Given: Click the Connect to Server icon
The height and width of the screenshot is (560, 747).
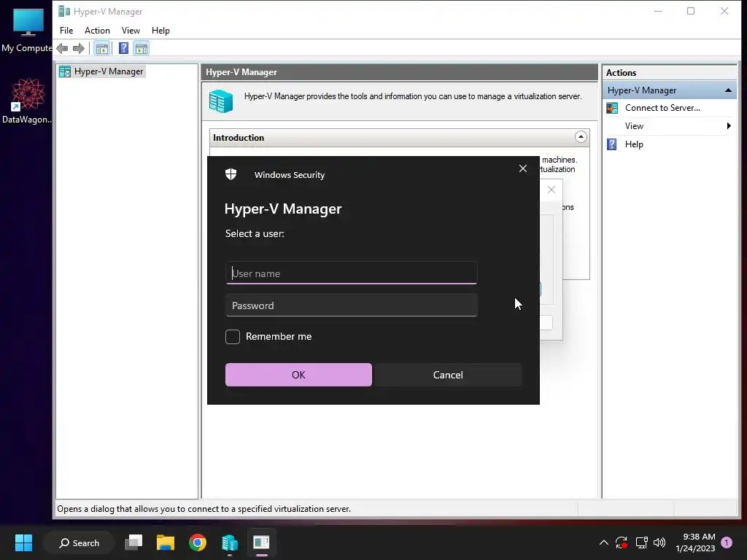Looking at the screenshot, I should point(612,108).
